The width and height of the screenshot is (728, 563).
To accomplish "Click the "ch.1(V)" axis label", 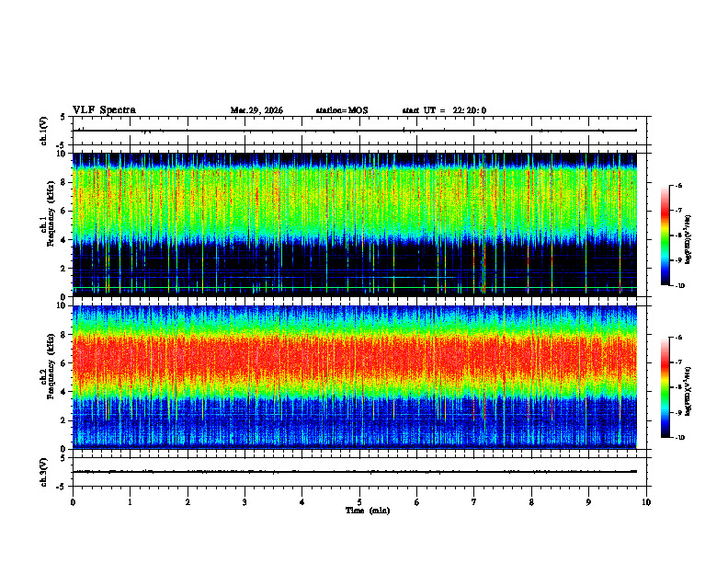I will click(44, 131).
